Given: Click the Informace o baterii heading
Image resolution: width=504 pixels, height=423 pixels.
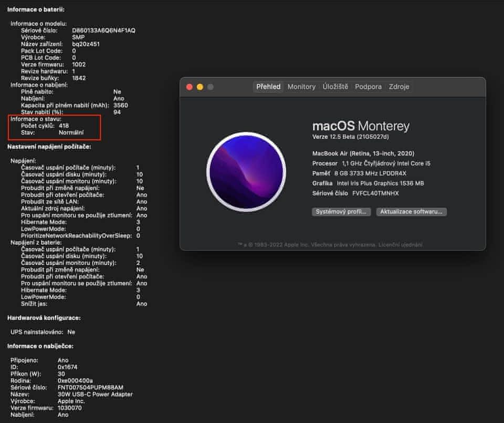Looking at the screenshot, I should (36, 9).
